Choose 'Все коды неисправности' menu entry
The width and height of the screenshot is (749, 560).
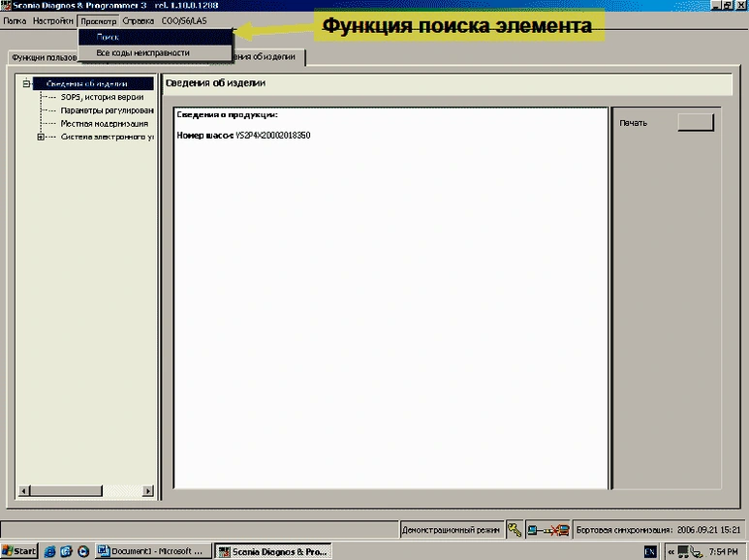pos(142,52)
